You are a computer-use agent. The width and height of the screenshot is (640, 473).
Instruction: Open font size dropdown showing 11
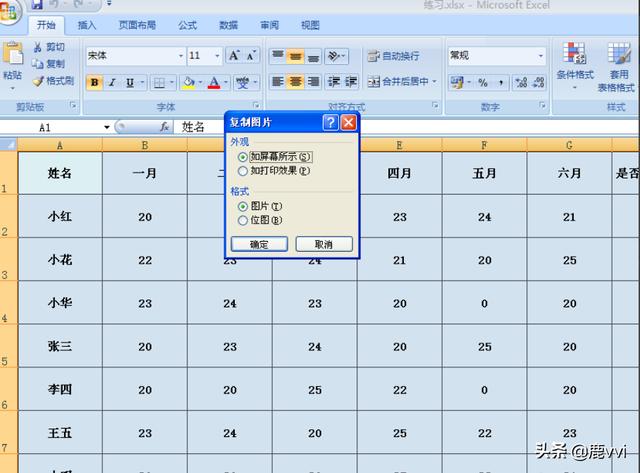click(217, 56)
